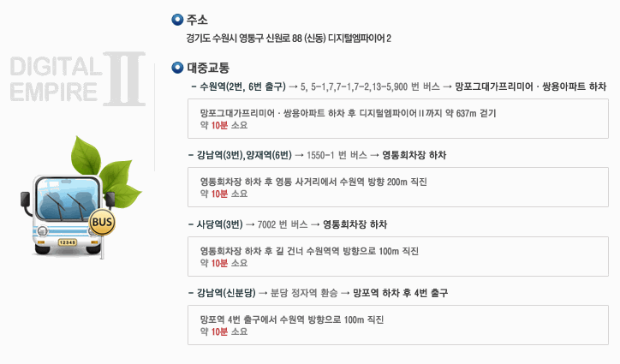Click the yellow BUS badge
Screen dimensions: 620x364
(102, 223)
